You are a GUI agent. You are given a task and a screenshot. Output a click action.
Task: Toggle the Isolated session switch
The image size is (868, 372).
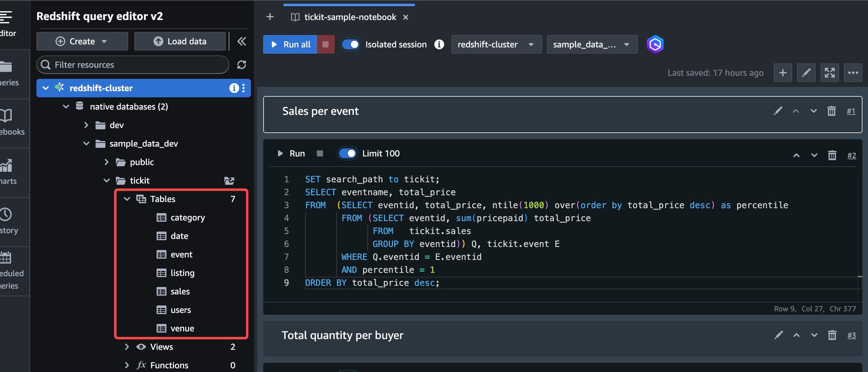[351, 44]
